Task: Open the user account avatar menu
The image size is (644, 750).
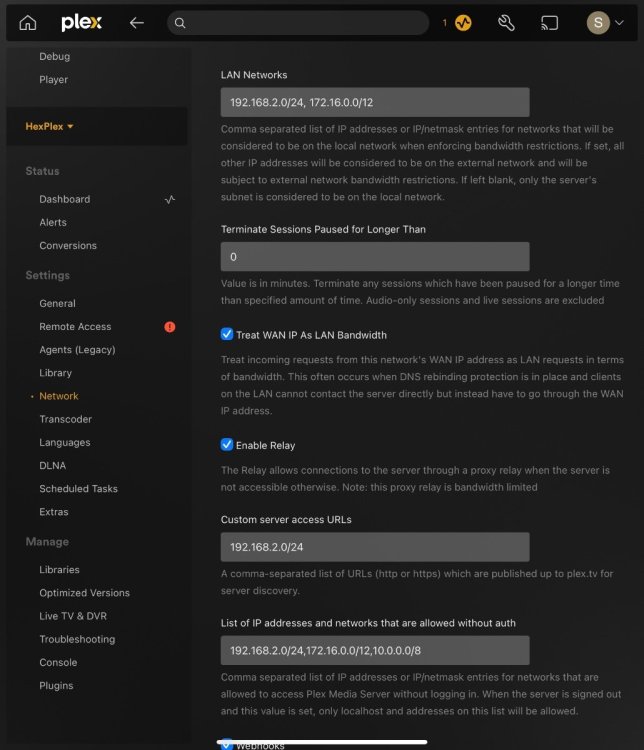Action: coord(598,23)
